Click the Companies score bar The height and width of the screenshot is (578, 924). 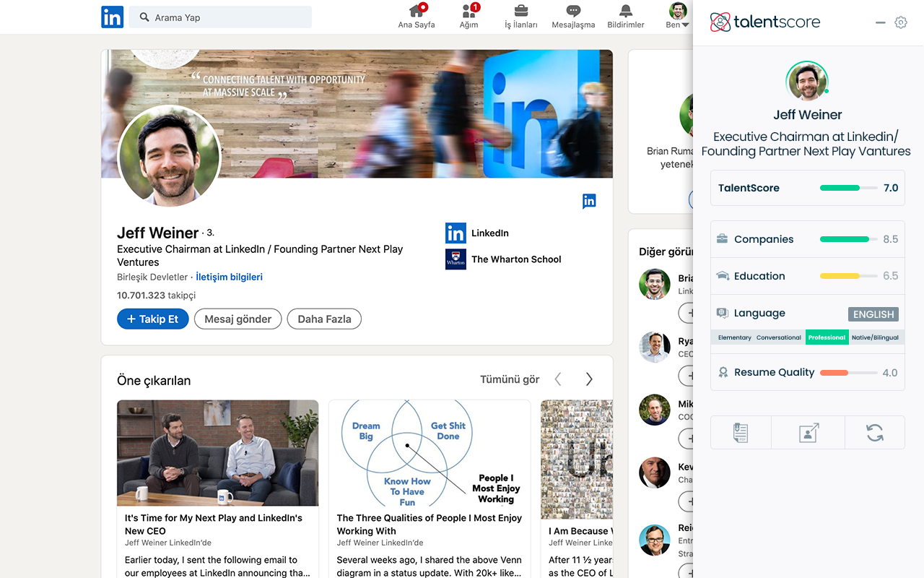pos(845,239)
